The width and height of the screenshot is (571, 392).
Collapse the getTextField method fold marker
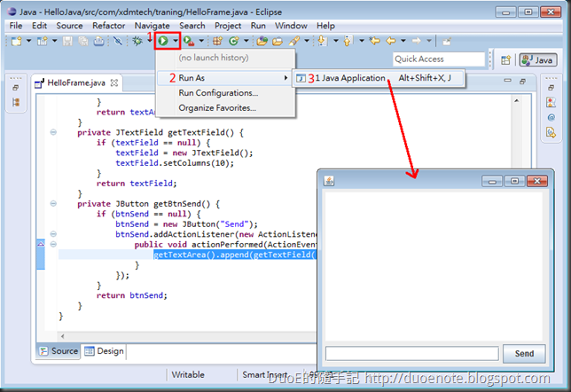click(52, 132)
